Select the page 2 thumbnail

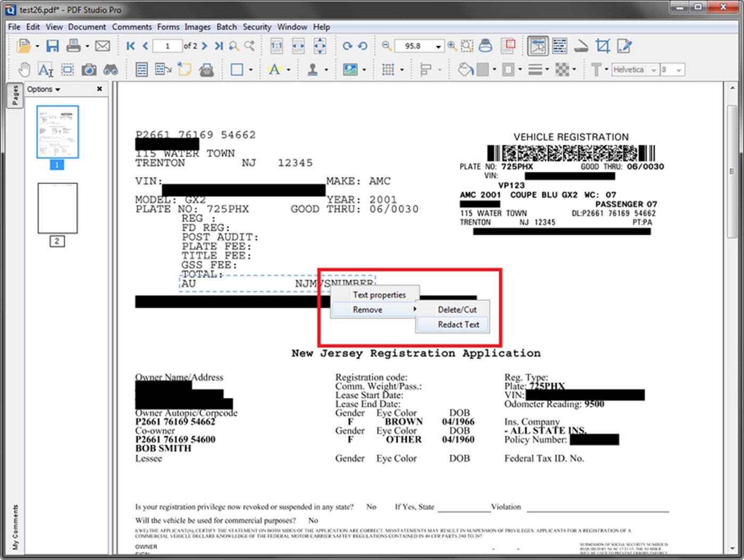pyautogui.click(x=57, y=208)
